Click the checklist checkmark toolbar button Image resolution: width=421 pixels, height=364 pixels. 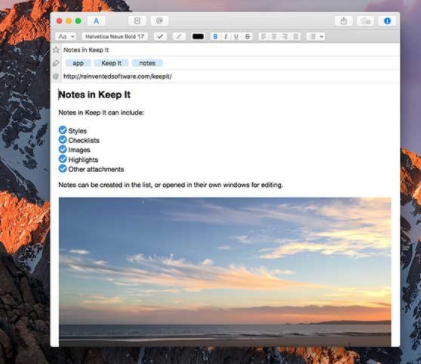click(160, 37)
